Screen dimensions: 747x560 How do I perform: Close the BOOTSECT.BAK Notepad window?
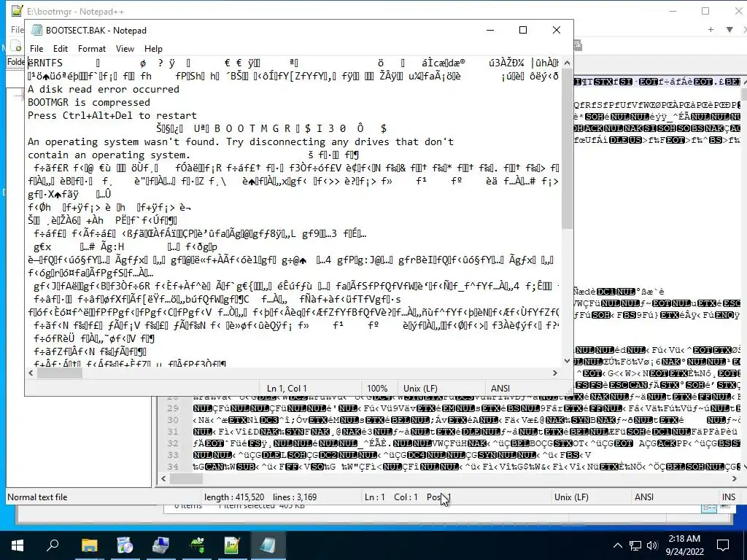[556, 30]
